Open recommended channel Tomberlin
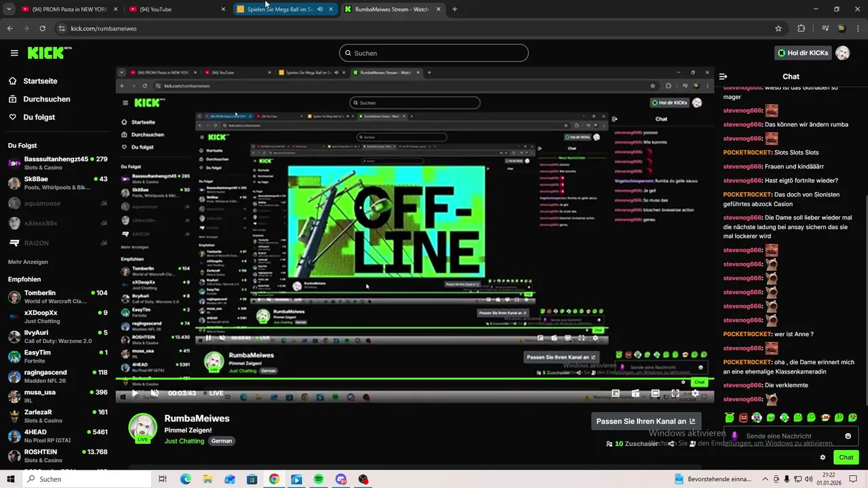This screenshot has width=868, height=488. point(58,297)
